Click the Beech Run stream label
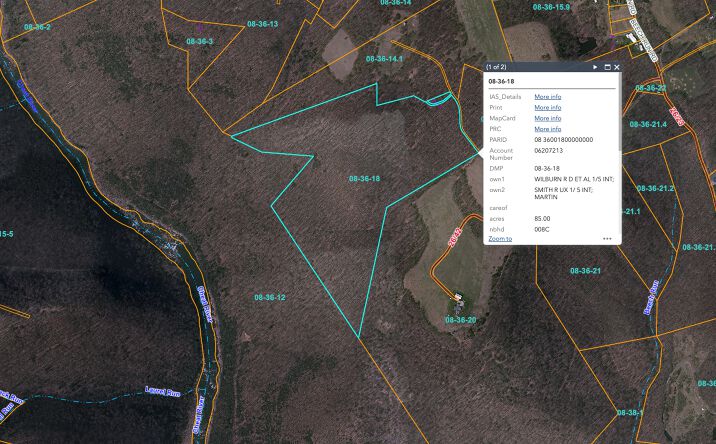This screenshot has height=444, width=716. (651, 297)
